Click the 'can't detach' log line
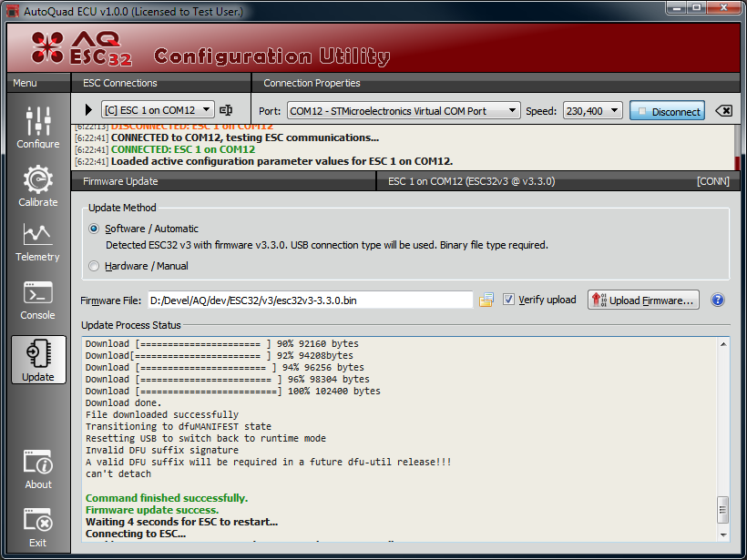Viewport: 747px width, 560px height. click(118, 473)
